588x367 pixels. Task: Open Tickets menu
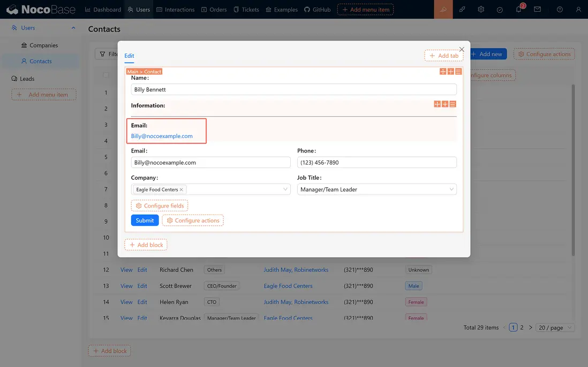tap(246, 10)
